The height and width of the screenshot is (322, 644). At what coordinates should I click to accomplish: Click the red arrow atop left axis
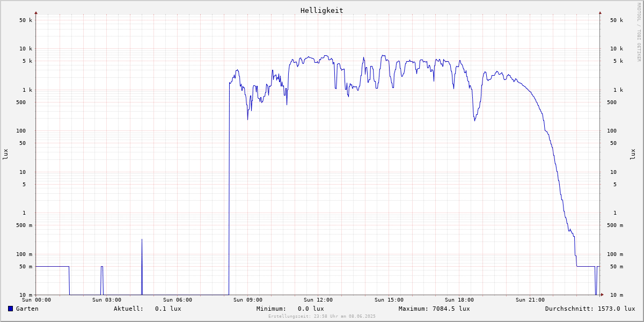tap(36, 12)
